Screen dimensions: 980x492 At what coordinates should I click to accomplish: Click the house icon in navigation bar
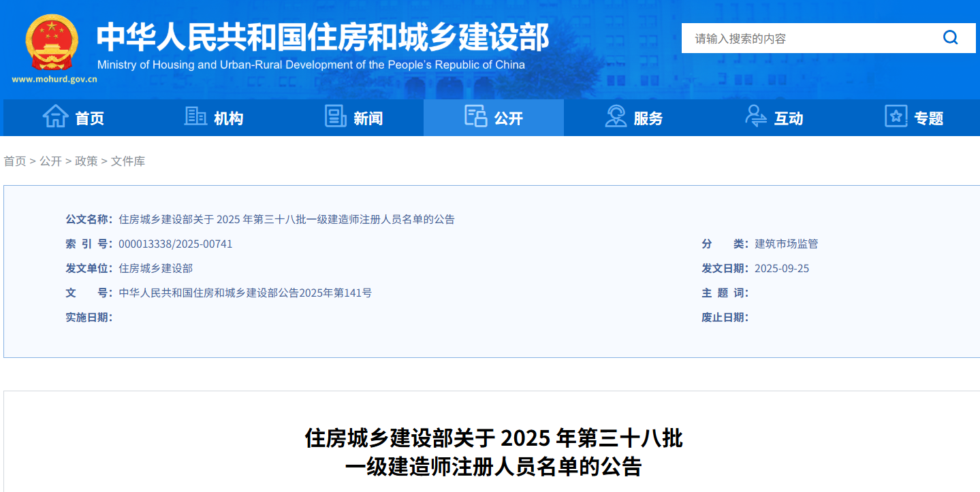coord(55,116)
